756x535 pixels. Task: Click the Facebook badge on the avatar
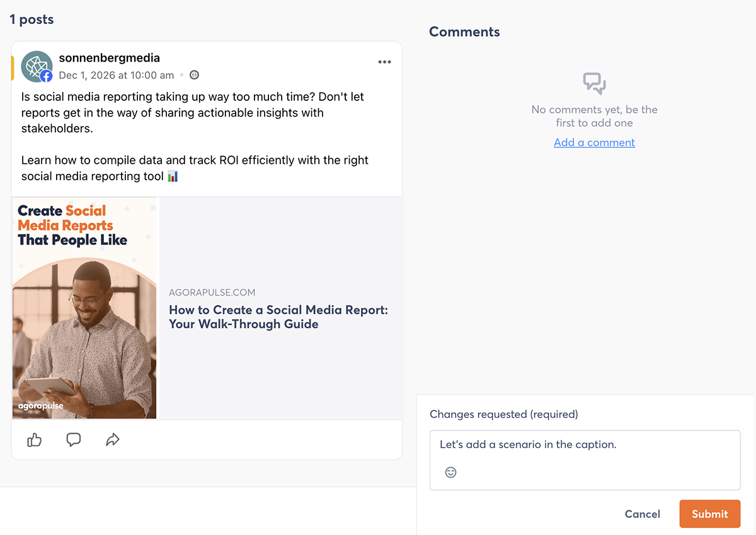tap(46, 76)
